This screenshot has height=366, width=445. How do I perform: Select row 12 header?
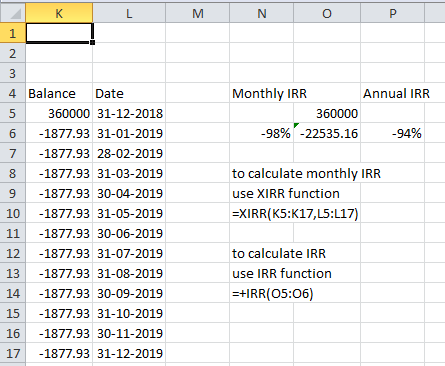click(x=13, y=253)
